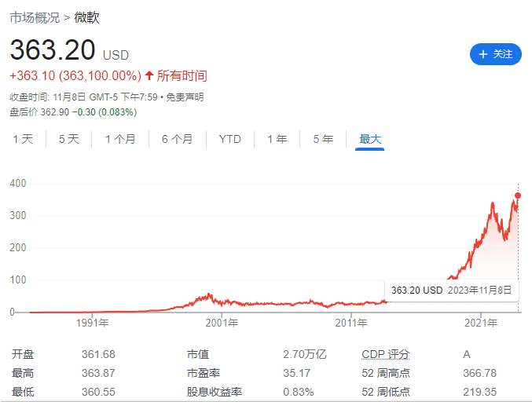The image size is (532, 402).
Task: Click the 52 周高点 value 366.78
Action: click(480, 373)
